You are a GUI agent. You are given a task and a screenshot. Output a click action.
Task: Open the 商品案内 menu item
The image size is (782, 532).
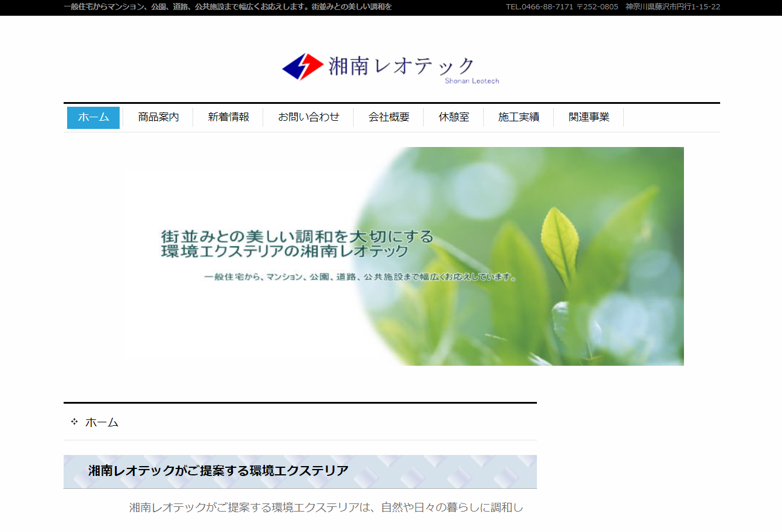coord(158,117)
